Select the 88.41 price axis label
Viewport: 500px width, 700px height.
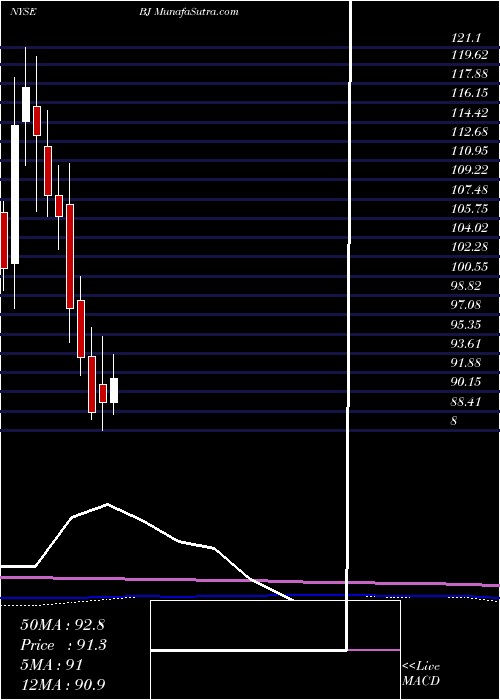tap(467, 402)
